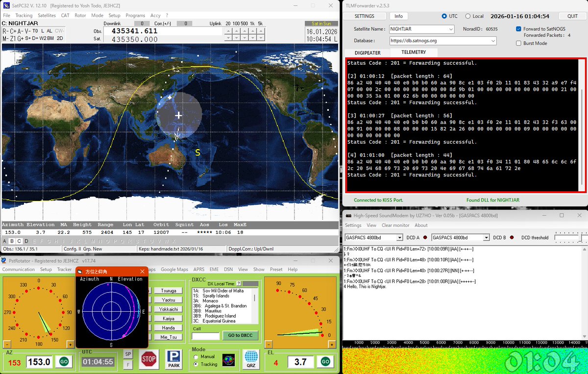Click the uplink 20 Hz step-up arrow

point(228,31)
